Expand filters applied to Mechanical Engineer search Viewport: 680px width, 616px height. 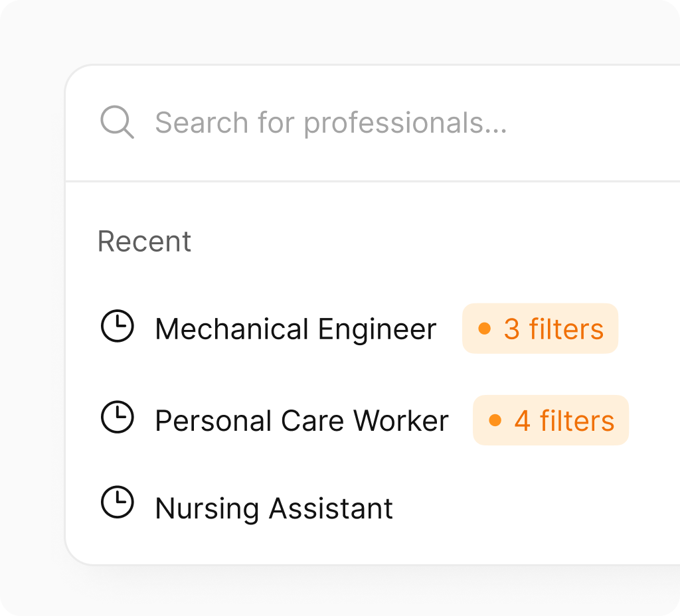(540, 327)
